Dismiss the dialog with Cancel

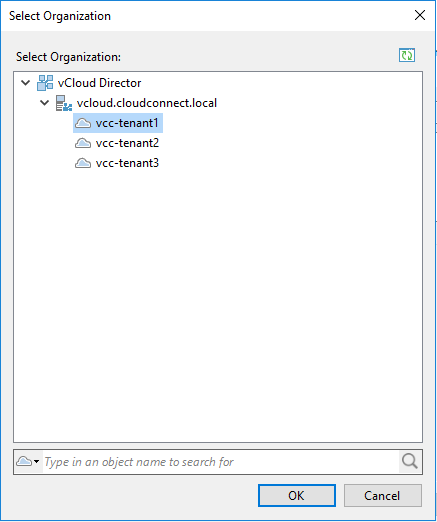382,495
